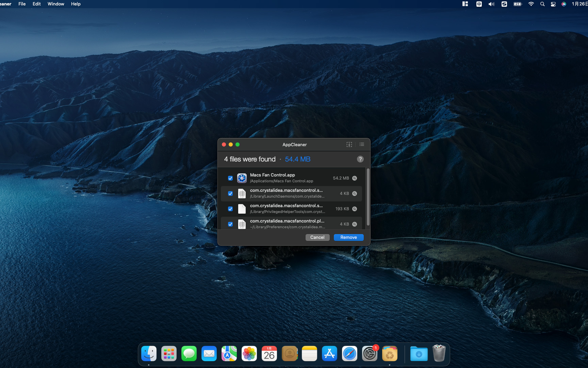
Task: Click the Preferences plist document icon
Action: 242,224
